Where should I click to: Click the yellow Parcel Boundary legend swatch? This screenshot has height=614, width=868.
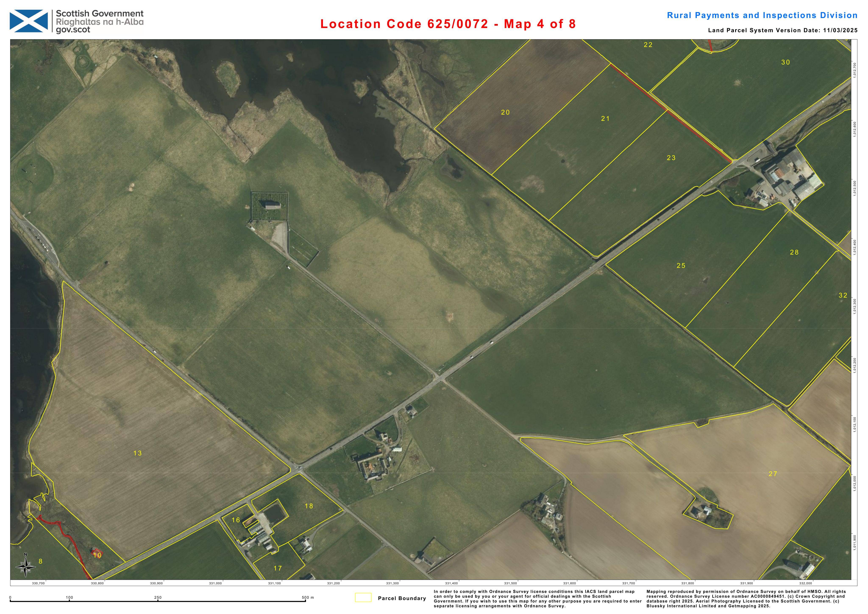[x=363, y=598]
